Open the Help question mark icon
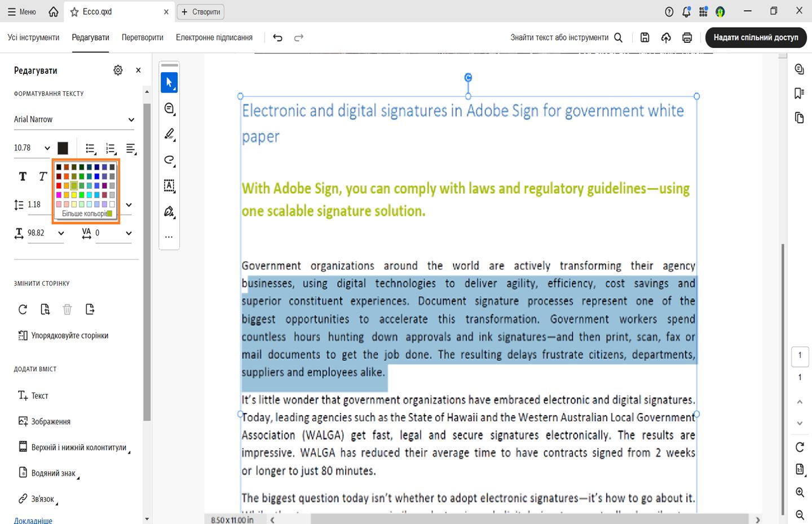This screenshot has height=524, width=812. click(669, 12)
